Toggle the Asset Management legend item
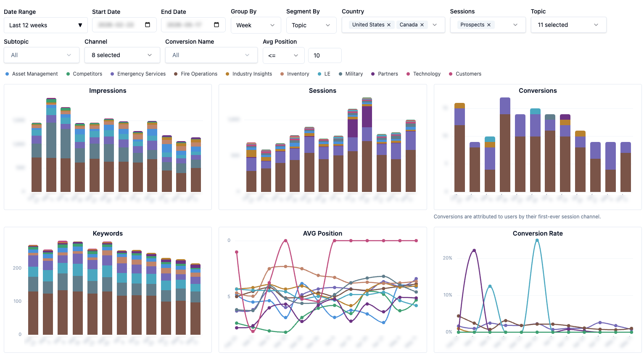Screen dimensions: 644x357 (32, 74)
